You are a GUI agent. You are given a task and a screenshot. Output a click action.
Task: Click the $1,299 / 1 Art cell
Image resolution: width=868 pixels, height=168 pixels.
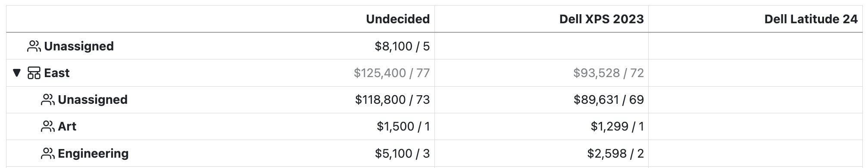[617, 126]
